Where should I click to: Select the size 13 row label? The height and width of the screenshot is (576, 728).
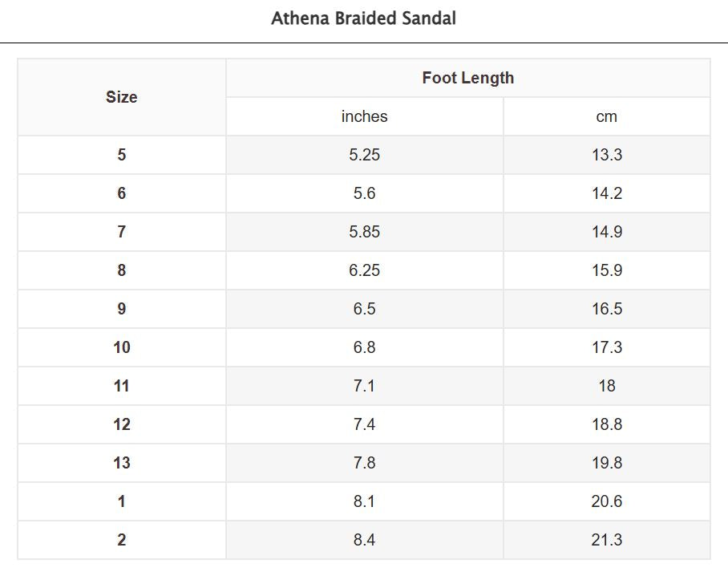pyautogui.click(x=122, y=463)
